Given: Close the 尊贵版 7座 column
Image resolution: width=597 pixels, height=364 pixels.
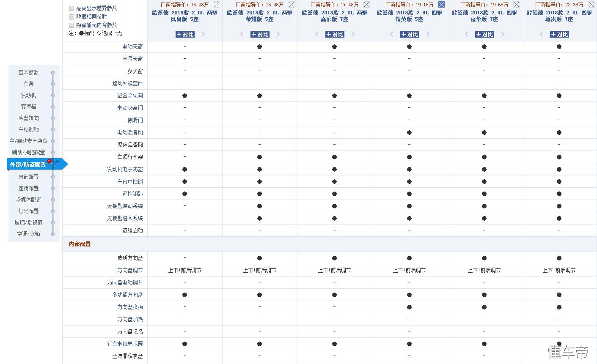Looking at the screenshot, I should 591,4.
